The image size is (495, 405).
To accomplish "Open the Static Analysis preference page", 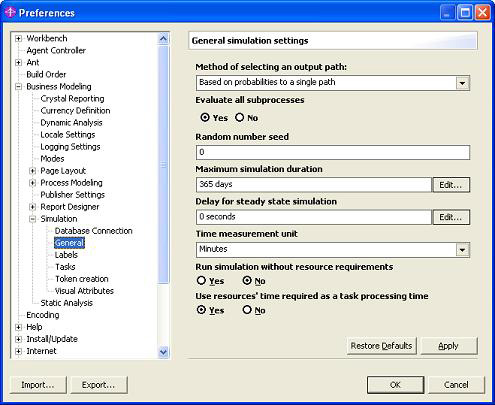I will coord(66,303).
